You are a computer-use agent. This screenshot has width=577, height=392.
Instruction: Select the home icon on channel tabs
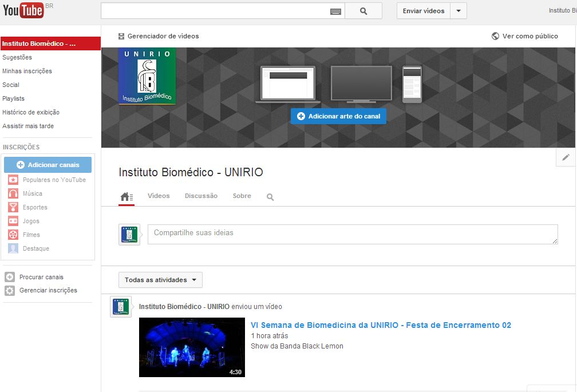[126, 196]
